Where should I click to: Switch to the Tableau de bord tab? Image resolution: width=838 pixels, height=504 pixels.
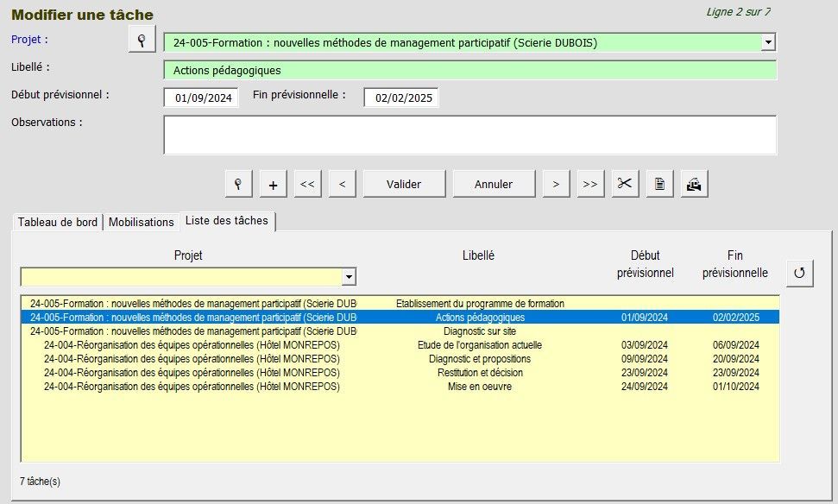pos(58,222)
